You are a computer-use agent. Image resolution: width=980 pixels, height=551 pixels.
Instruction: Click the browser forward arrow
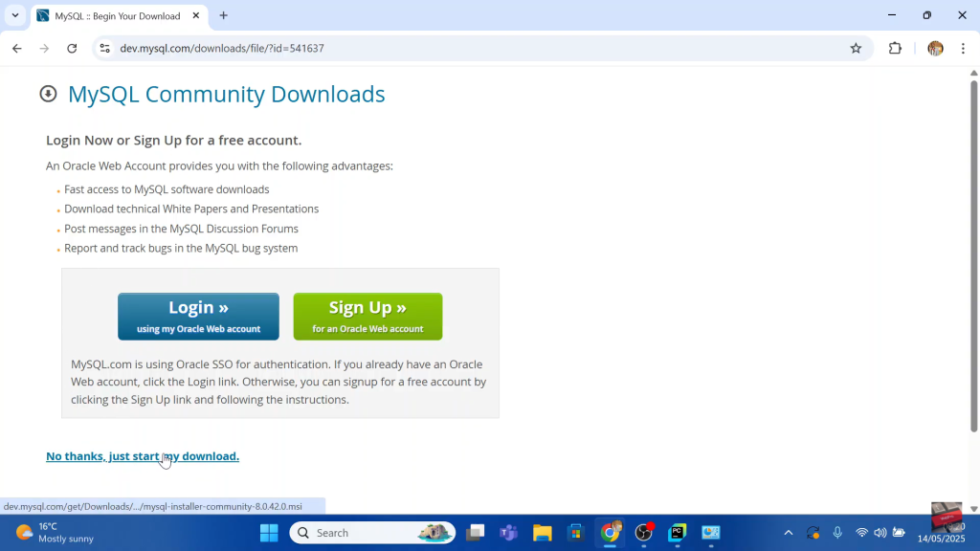pyautogui.click(x=44, y=48)
